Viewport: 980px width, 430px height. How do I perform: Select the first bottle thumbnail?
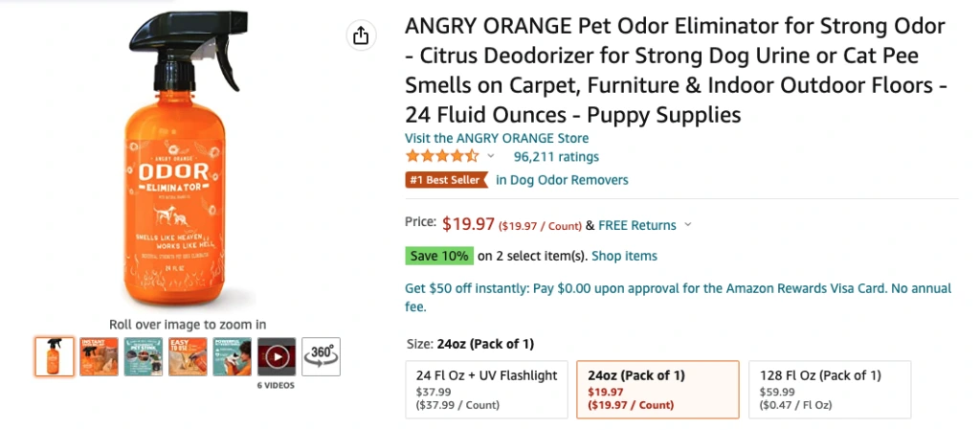coord(55,356)
